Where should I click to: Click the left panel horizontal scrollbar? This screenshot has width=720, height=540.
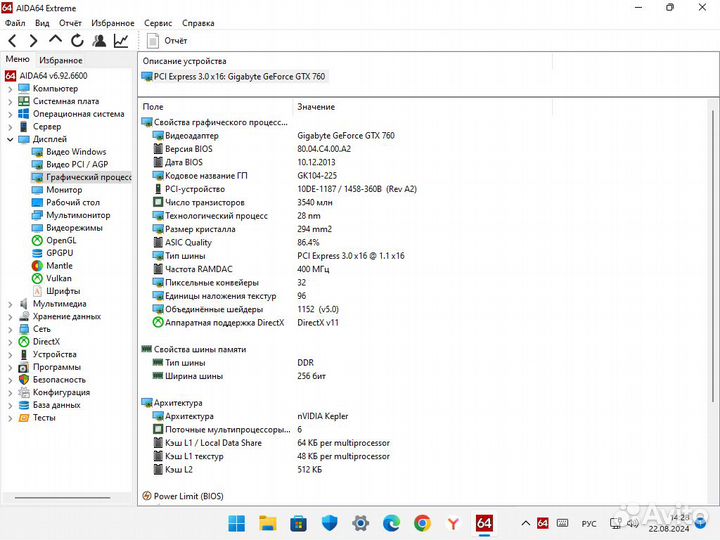tap(62, 497)
